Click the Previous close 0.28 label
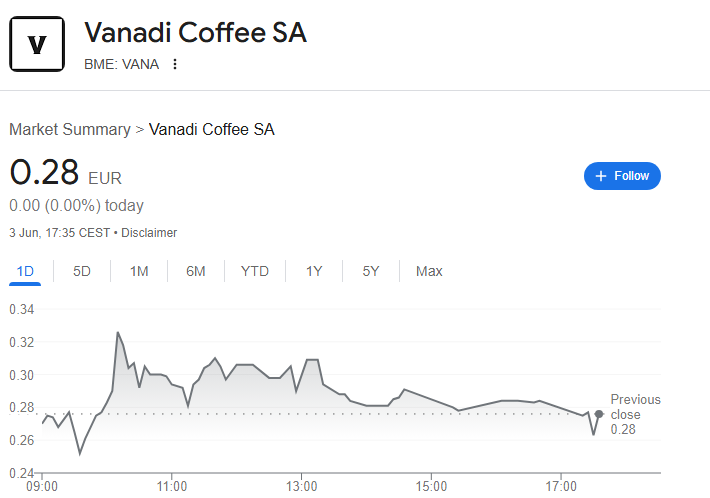This screenshot has width=710, height=498. [x=635, y=414]
